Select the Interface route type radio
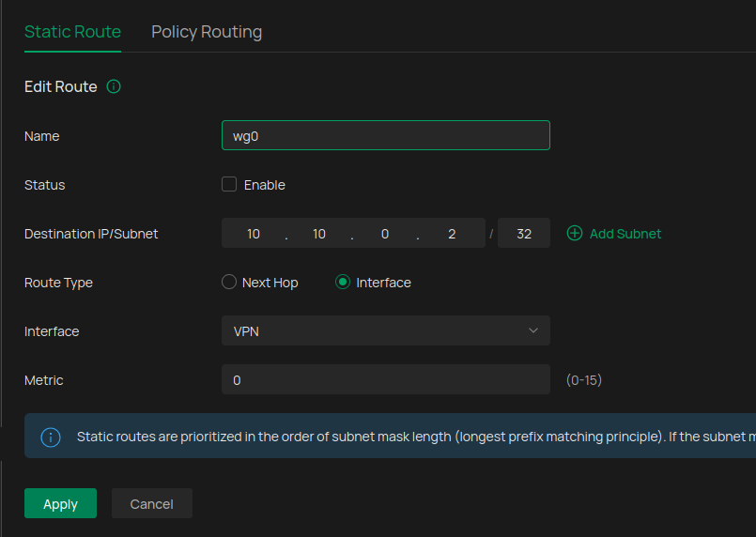 (x=343, y=282)
